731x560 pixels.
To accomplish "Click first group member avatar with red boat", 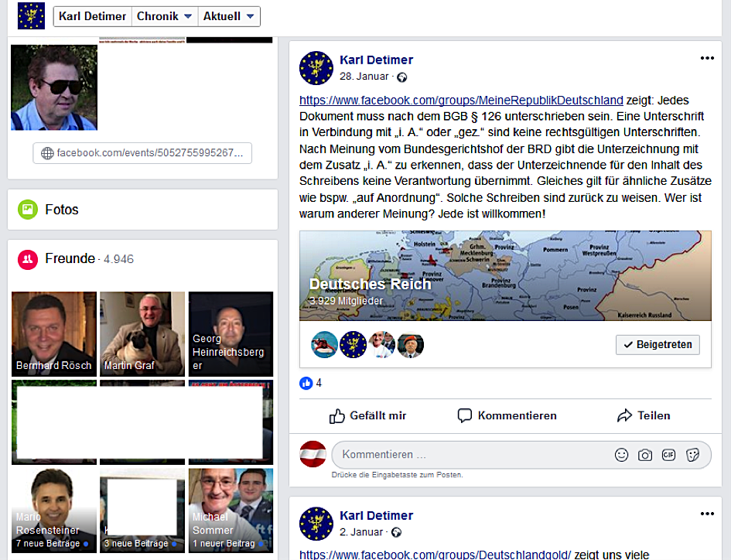I will coord(324,344).
